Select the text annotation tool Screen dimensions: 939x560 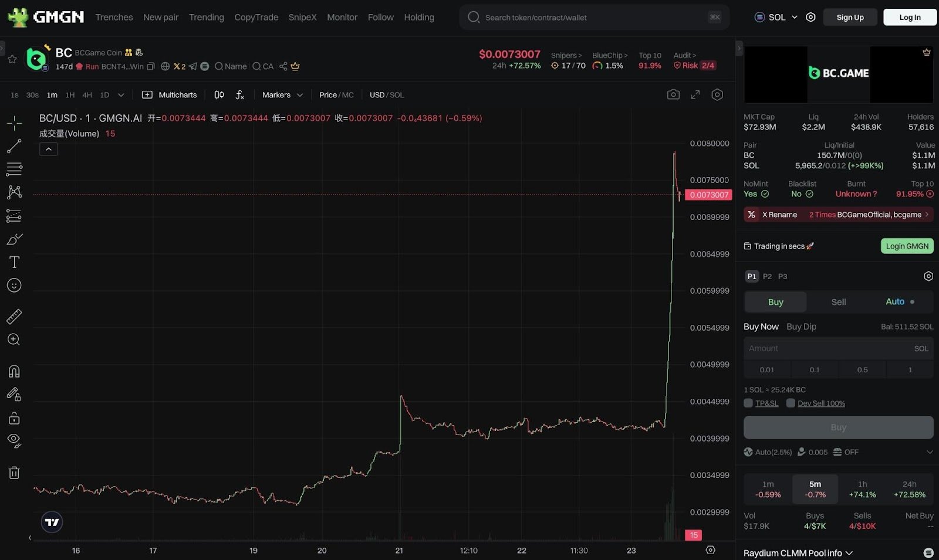(13, 262)
